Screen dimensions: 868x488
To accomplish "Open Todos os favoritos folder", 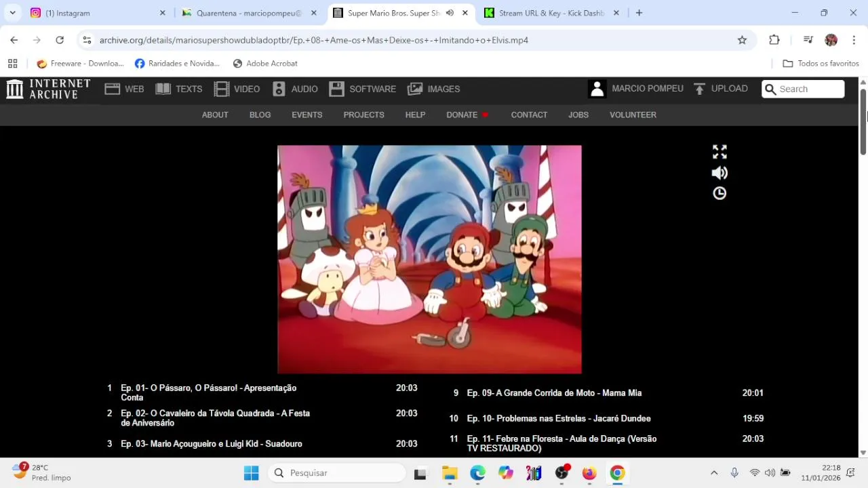I will pos(821,64).
